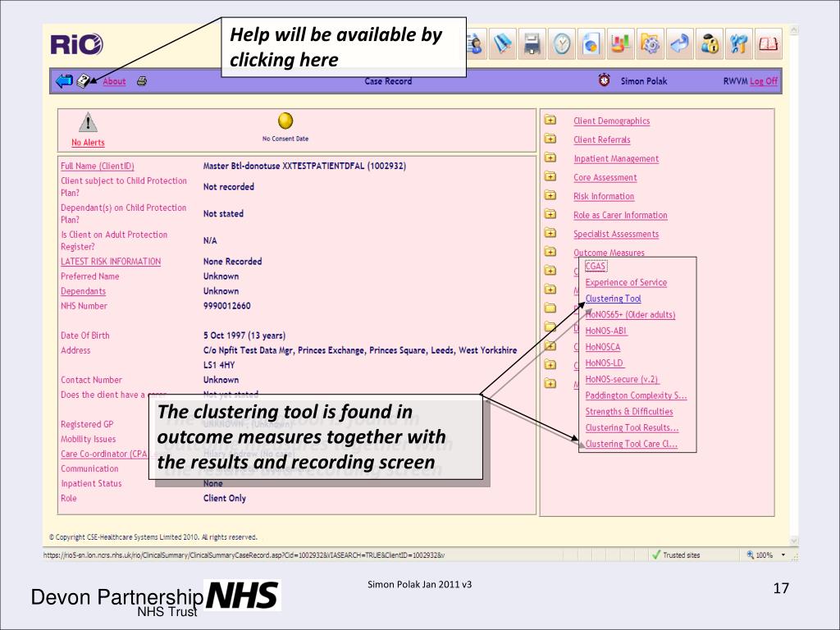
Task: Expand the Core Assessment folder
Action: 550,176
